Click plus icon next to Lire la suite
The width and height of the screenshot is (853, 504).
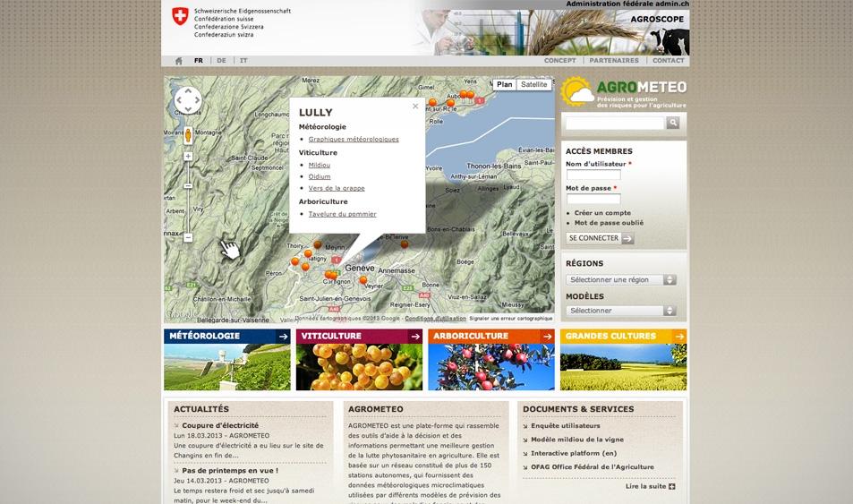(x=672, y=487)
